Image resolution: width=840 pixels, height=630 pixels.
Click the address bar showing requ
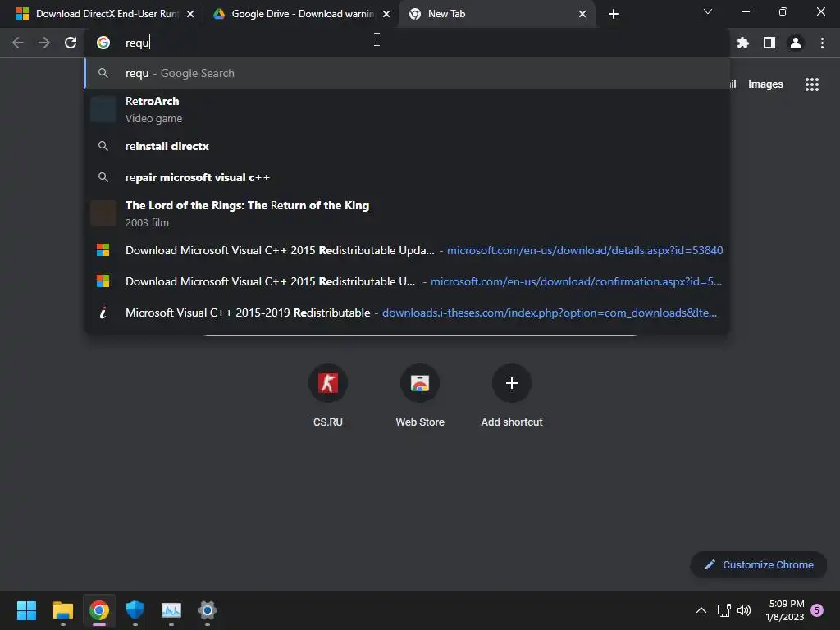coord(407,43)
